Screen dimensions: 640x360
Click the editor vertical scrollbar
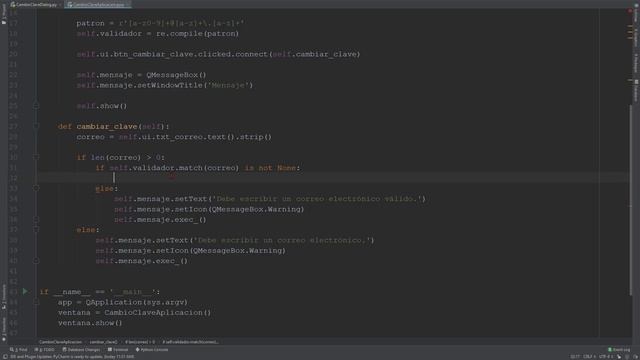pyautogui.click(x=631, y=200)
